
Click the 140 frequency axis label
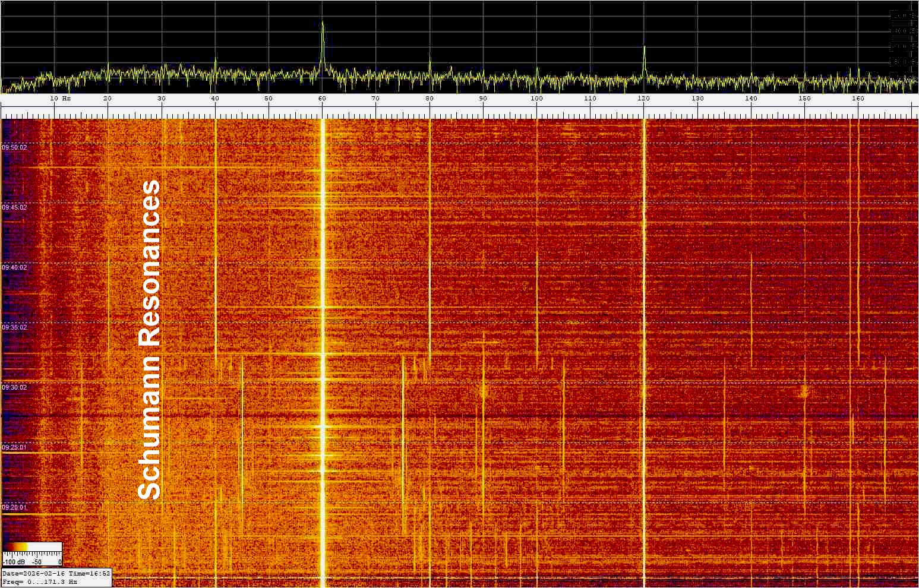click(x=751, y=98)
